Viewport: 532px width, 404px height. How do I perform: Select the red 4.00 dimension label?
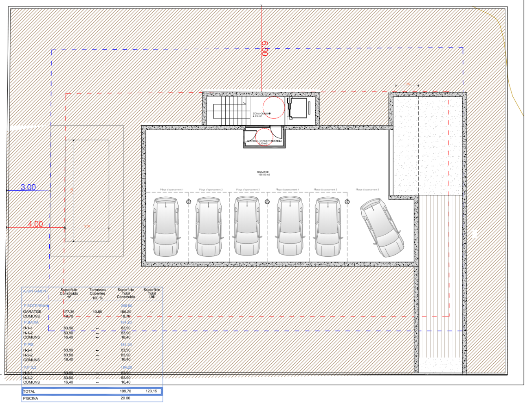(x=35, y=224)
